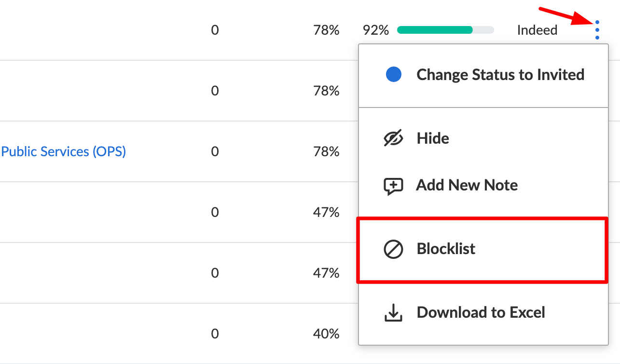
Task: Click the grey unfilled end of the progress bar
Action: click(483, 30)
